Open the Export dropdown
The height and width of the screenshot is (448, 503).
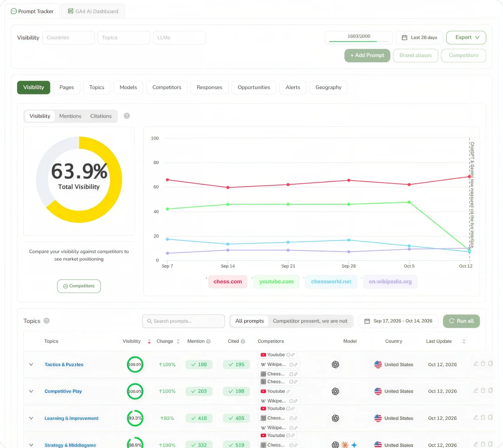[x=466, y=38]
